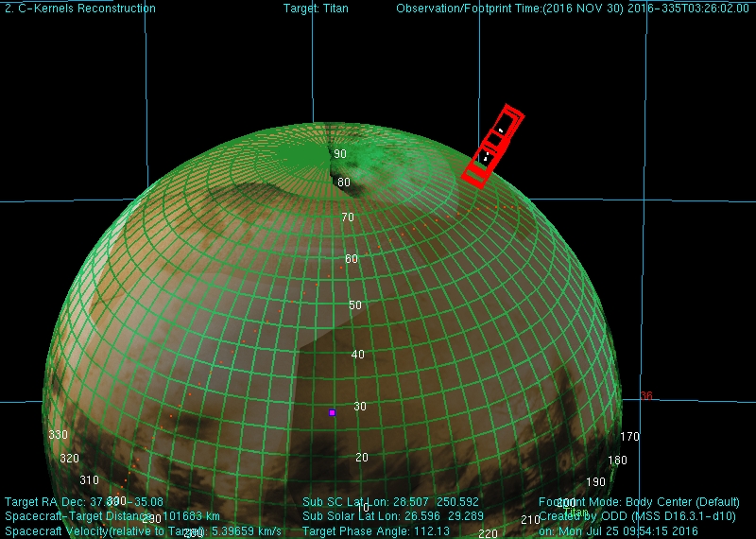Click the 'Created by ODD (MSS D16.3.1-d10)' line
This screenshot has height=539, width=756.
tap(637, 516)
